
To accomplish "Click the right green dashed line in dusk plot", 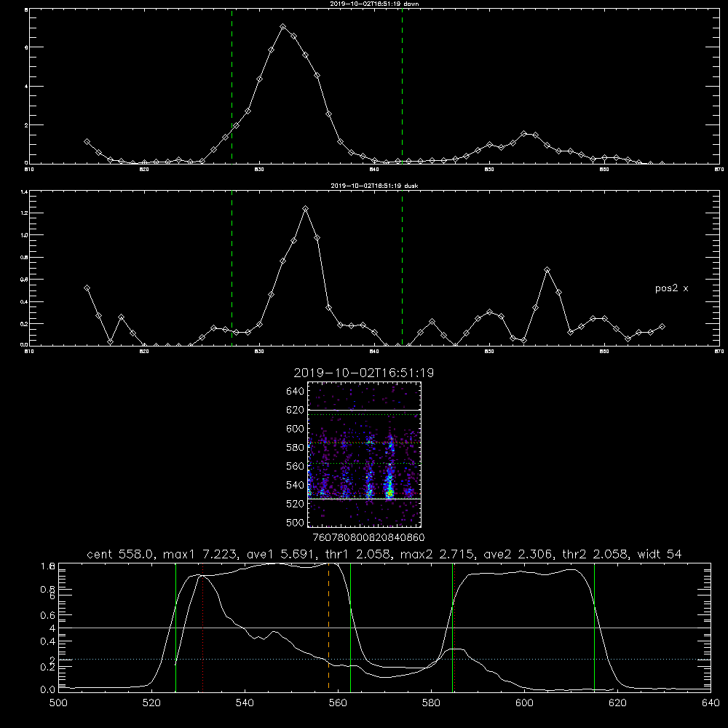I will [x=402, y=268].
